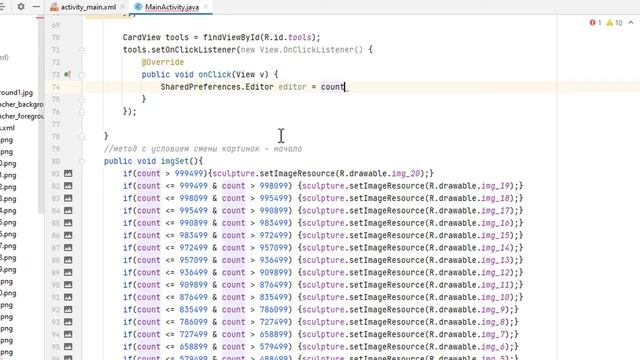Click the 'onClick' method name on line 73

point(215,75)
